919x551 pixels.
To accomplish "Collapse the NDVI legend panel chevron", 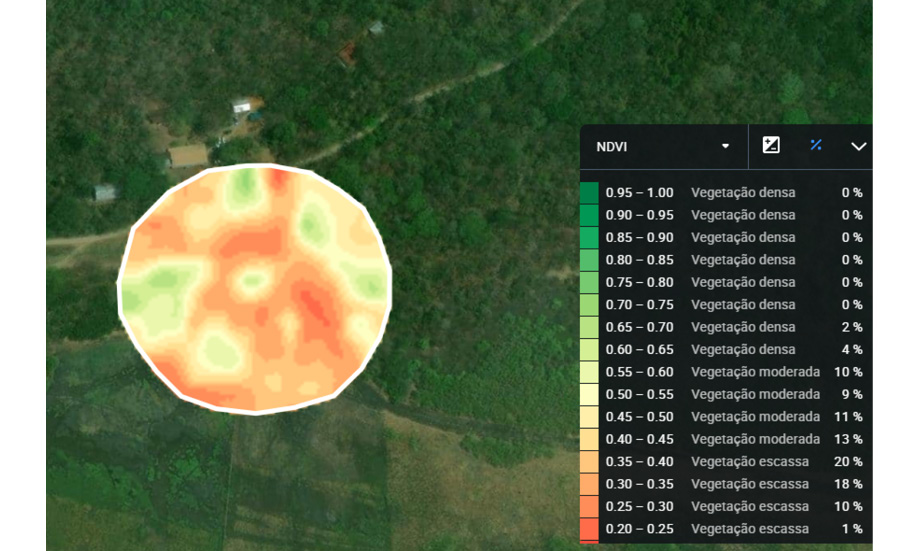I will pyautogui.click(x=858, y=146).
